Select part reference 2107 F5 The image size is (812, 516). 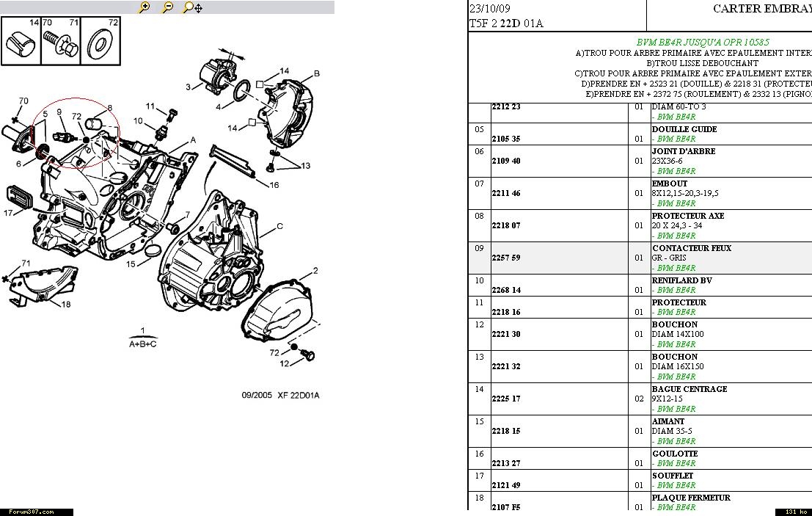point(506,507)
